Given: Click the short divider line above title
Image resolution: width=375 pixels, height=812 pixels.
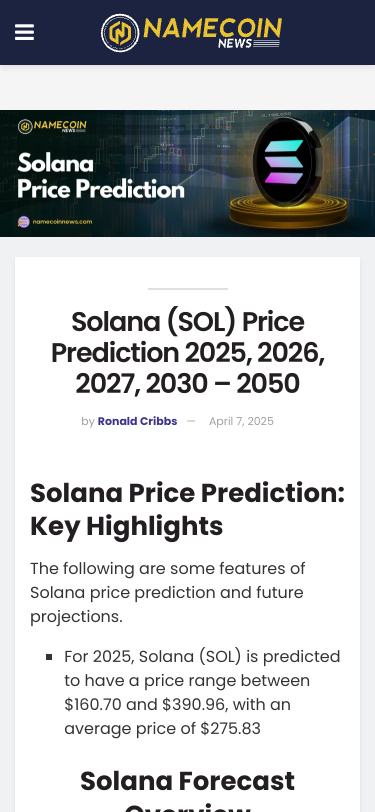Looking at the screenshot, I should click(188, 288).
